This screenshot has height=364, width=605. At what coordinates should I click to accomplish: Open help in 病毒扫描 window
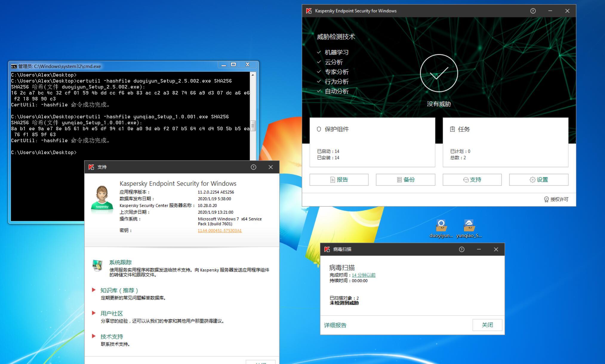pos(461,250)
